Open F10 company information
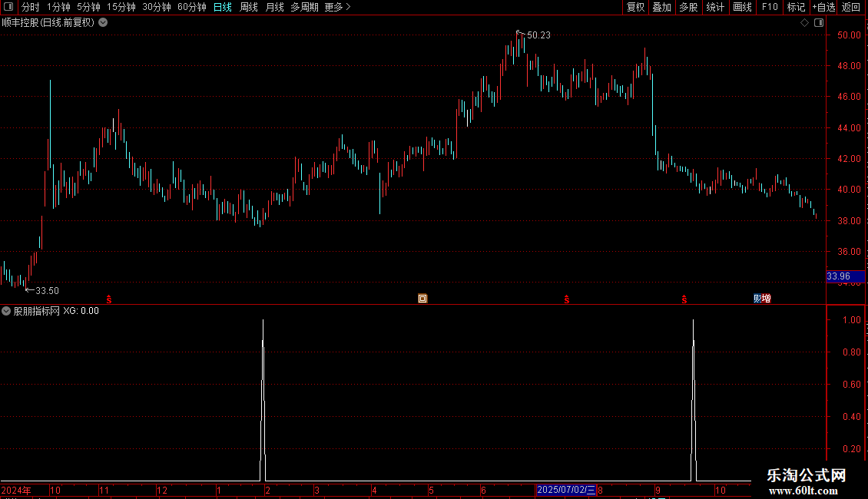The width and height of the screenshot is (868, 499). coord(770,7)
